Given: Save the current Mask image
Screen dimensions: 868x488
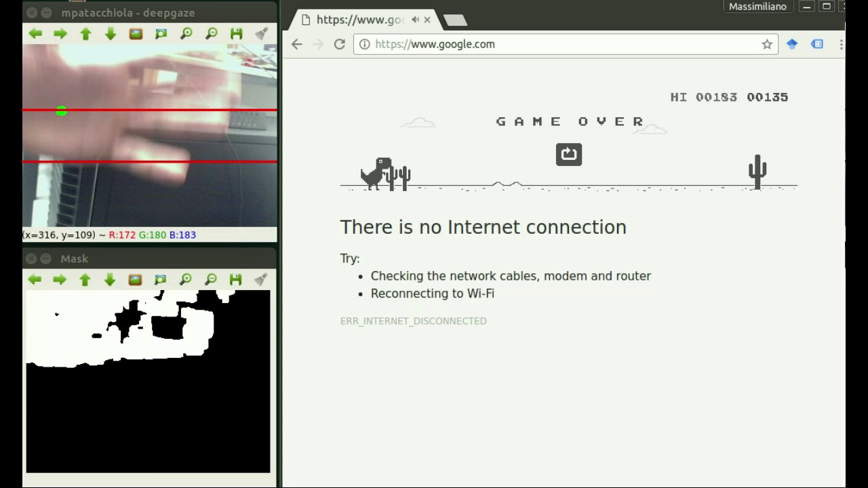Looking at the screenshot, I should [x=235, y=279].
